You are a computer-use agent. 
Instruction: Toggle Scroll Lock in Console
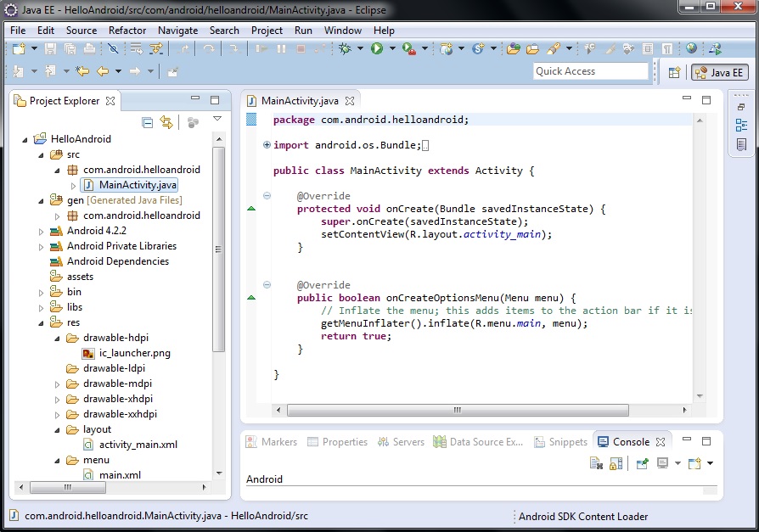click(616, 464)
